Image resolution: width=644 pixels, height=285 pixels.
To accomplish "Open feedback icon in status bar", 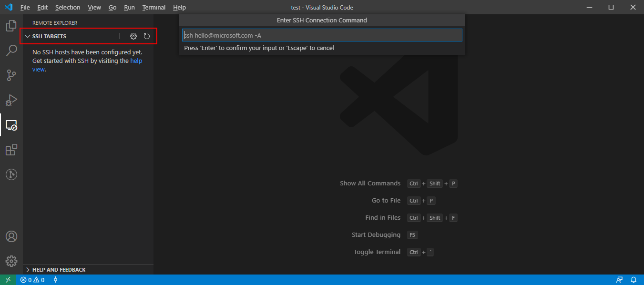I will [x=619, y=280].
